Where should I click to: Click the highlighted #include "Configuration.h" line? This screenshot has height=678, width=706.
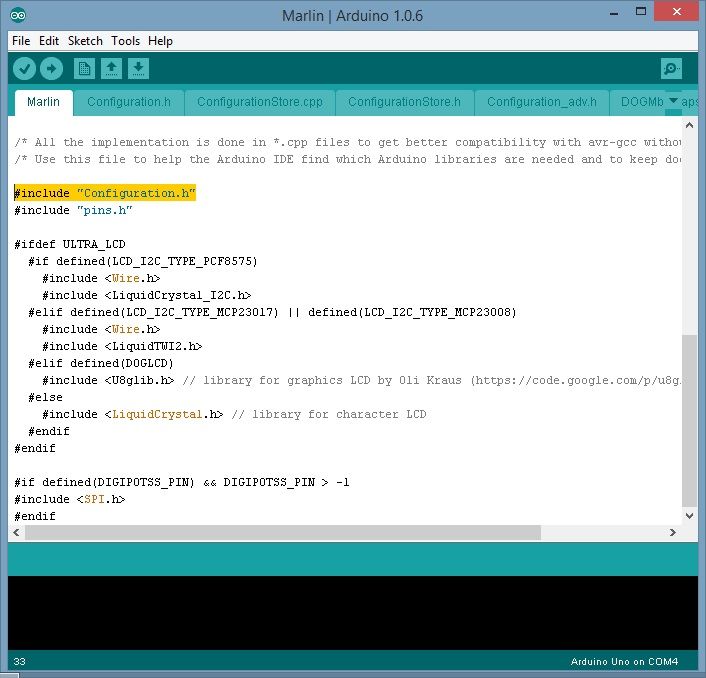coord(105,194)
